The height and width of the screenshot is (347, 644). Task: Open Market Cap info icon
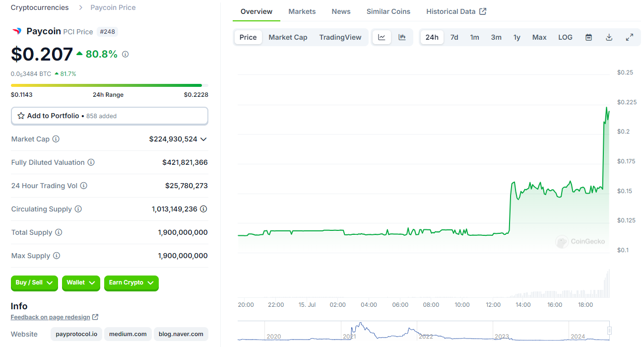56,139
